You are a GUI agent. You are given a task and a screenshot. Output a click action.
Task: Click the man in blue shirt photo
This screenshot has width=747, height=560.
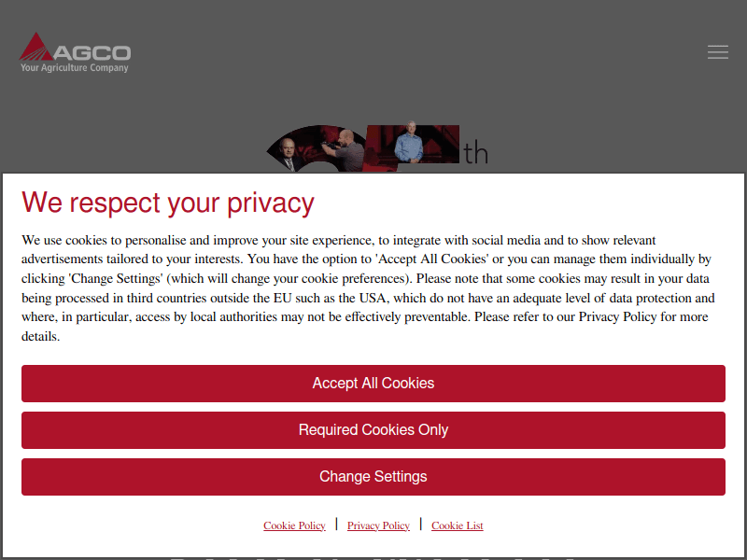pos(408,143)
